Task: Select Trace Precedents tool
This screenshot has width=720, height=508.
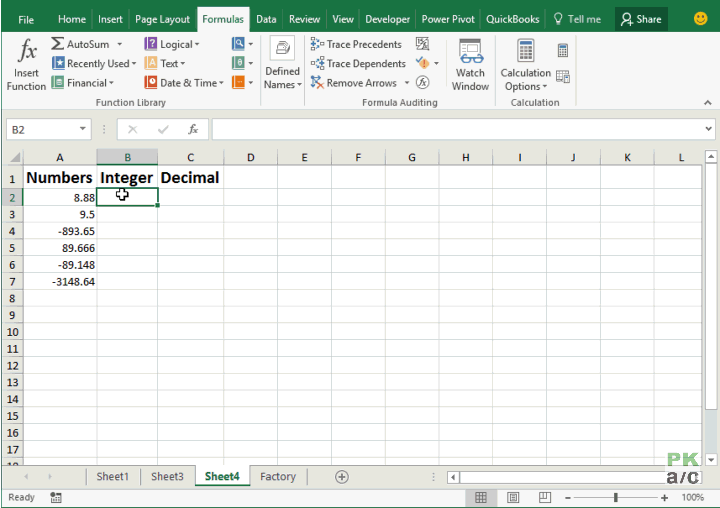Action: [x=356, y=44]
